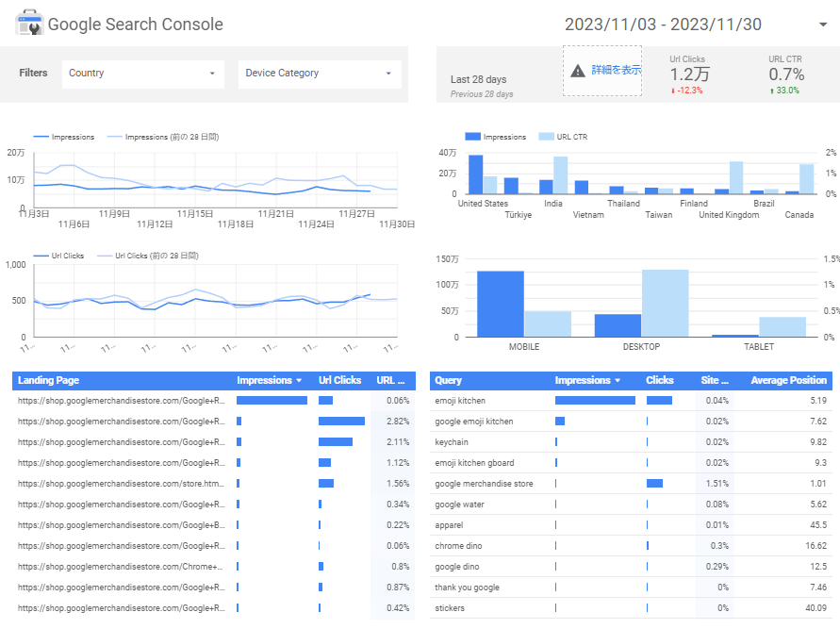Viewport: 840px width, 629px height.
Task: Click the 1.51% site CTR cell
Action: pyautogui.click(x=716, y=483)
